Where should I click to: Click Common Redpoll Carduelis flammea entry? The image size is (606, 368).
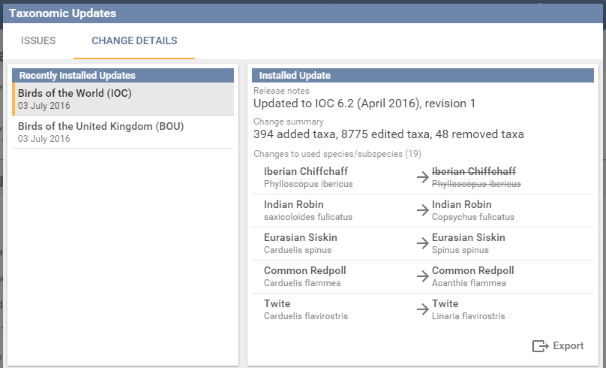(305, 276)
